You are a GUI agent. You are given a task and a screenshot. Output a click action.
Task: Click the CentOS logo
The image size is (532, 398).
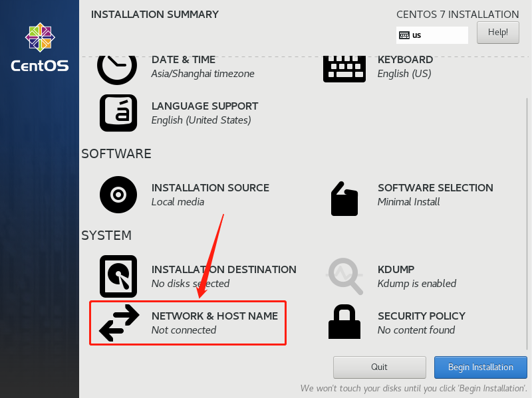pos(40,47)
